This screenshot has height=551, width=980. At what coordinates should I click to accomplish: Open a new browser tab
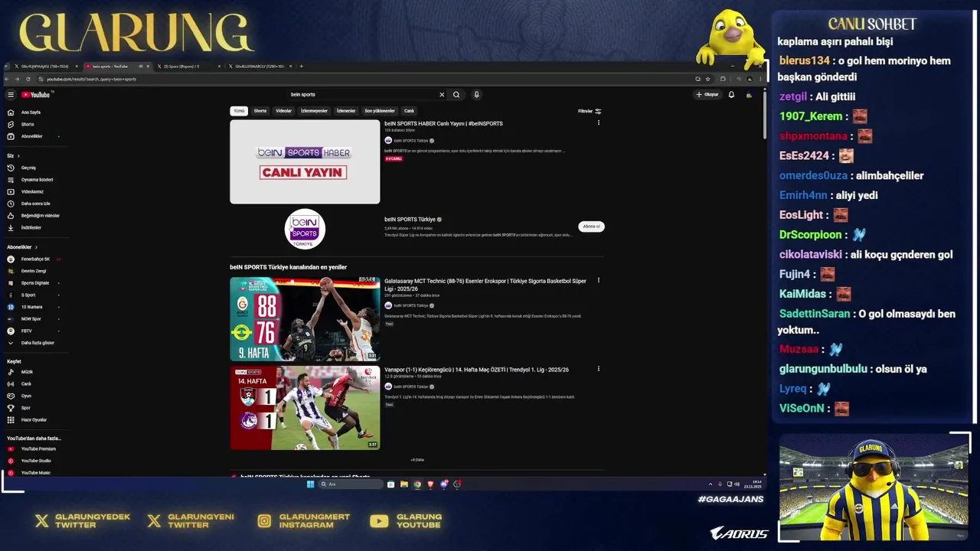(x=302, y=67)
